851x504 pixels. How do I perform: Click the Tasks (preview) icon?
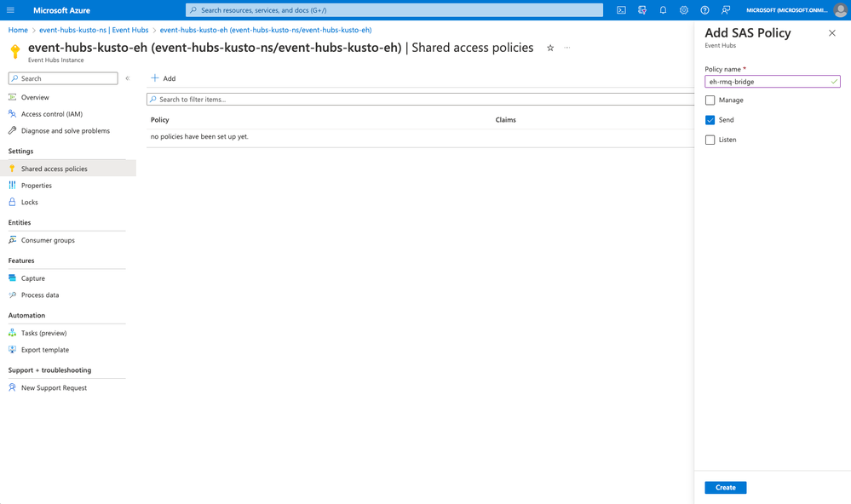tap(13, 333)
